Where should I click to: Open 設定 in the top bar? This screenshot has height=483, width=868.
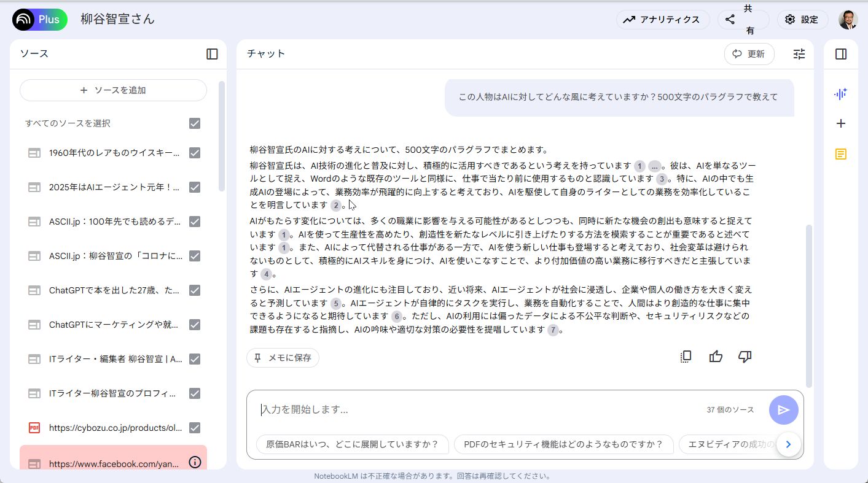click(x=802, y=19)
